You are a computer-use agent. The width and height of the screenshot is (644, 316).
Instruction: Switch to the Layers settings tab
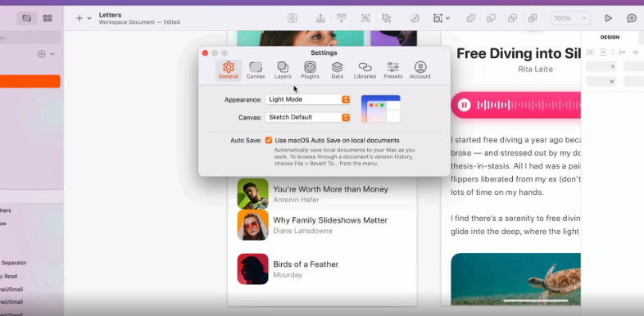283,70
